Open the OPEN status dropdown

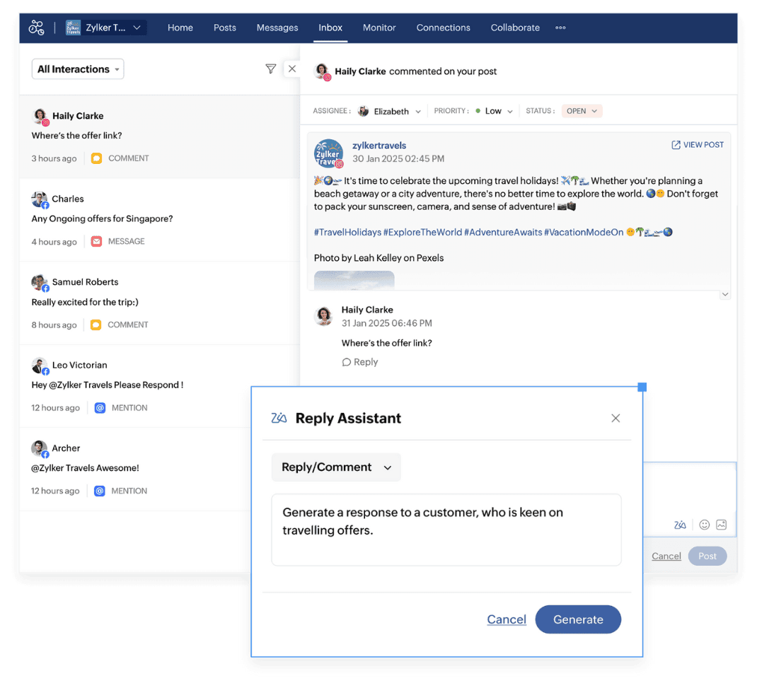click(582, 111)
